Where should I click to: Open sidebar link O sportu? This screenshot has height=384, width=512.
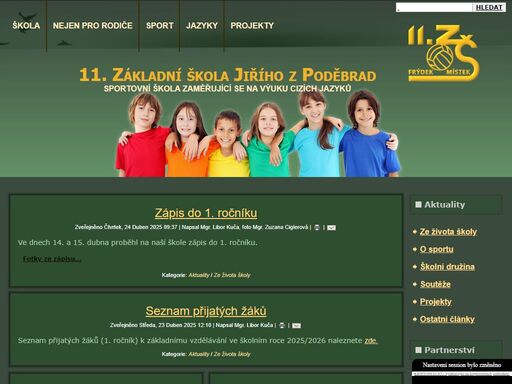436,249
